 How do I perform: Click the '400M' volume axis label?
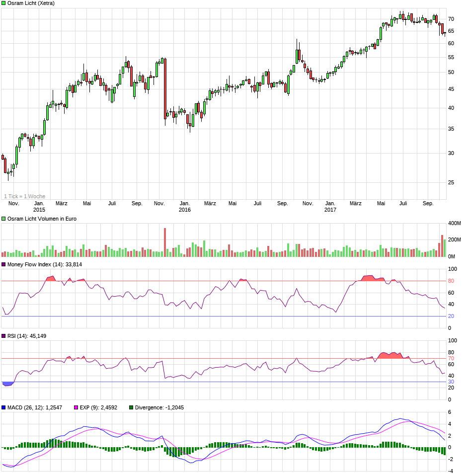click(x=455, y=224)
